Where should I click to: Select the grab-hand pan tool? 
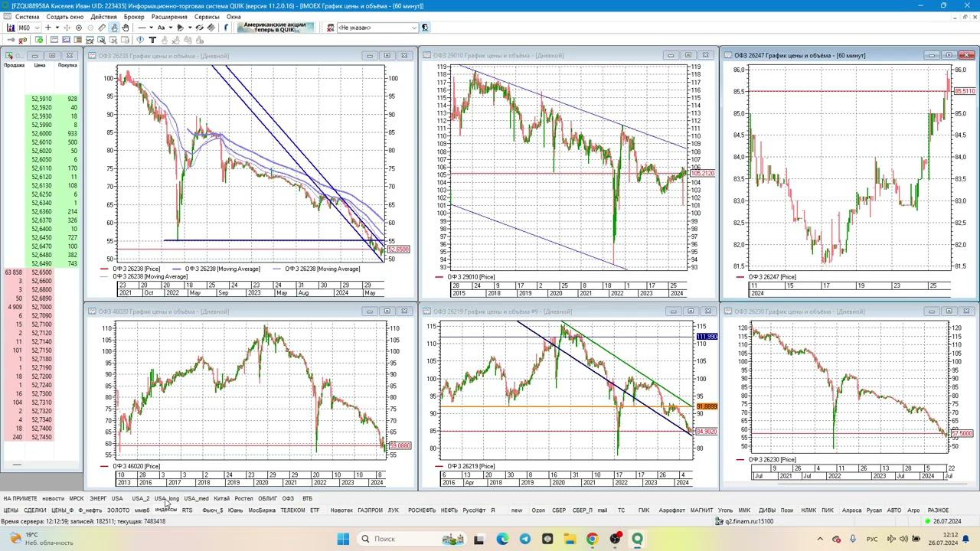click(x=126, y=28)
